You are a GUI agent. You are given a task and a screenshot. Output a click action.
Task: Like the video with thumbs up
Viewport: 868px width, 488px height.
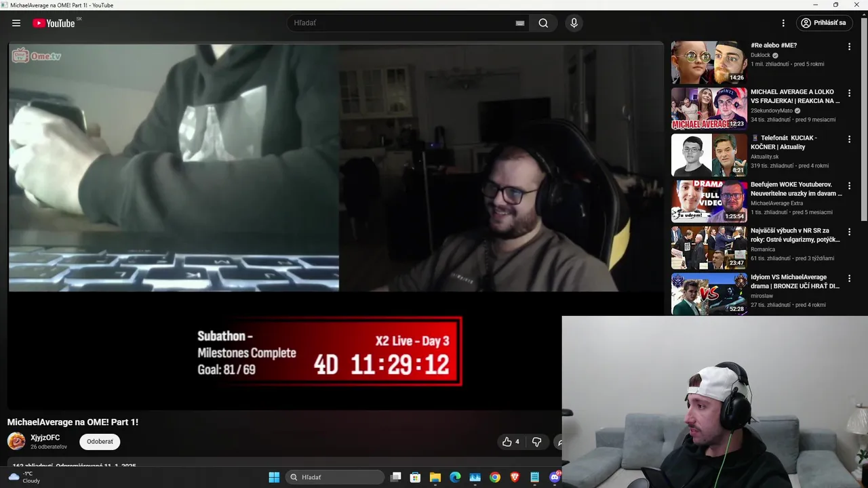[511, 442]
